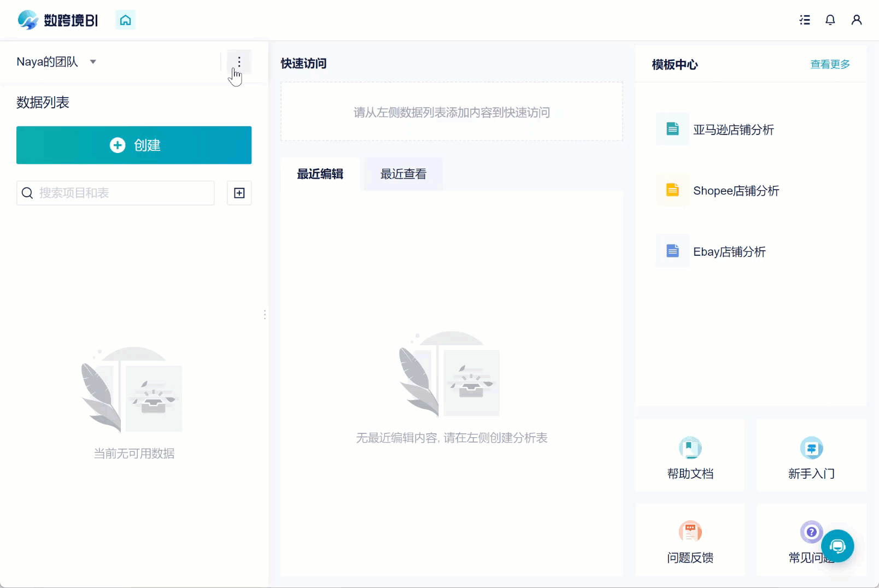Open the floating customer service chat
This screenshot has width=879, height=588.
point(837,546)
